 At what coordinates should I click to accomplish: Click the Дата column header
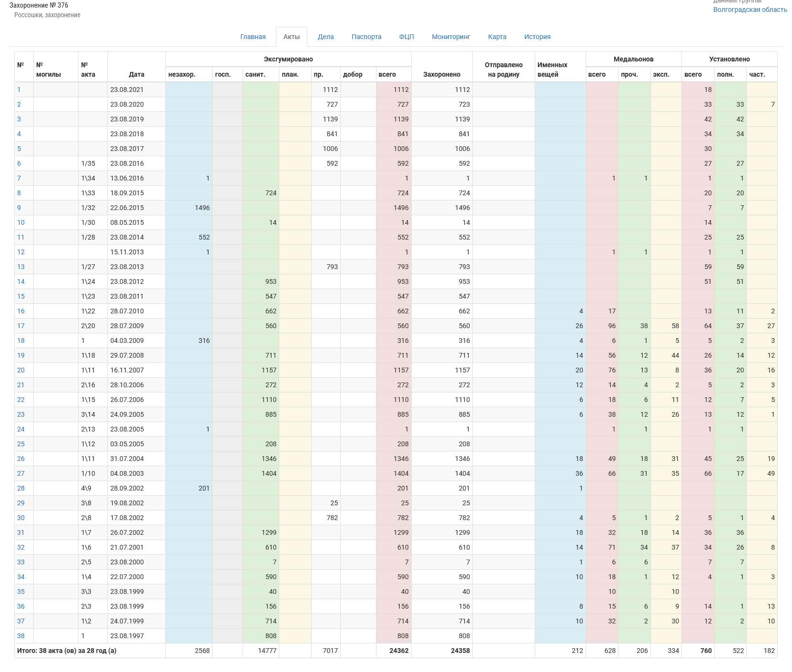pos(136,74)
